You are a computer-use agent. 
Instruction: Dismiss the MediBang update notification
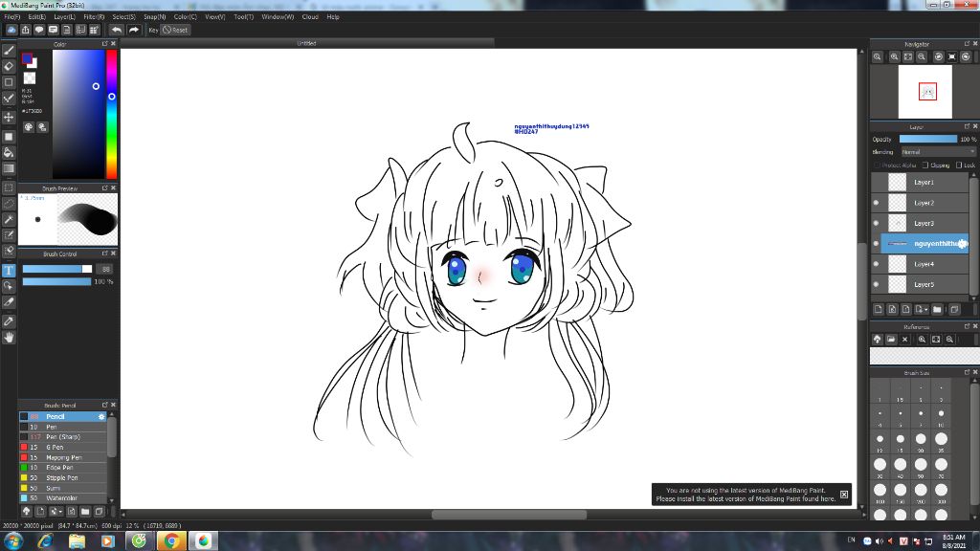[x=844, y=495]
